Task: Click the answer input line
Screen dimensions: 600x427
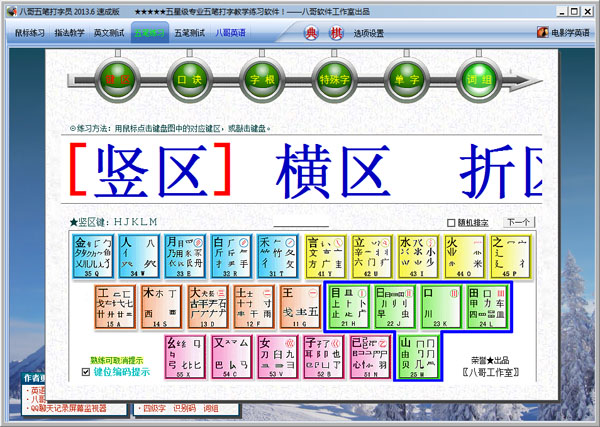Action: (x=301, y=222)
